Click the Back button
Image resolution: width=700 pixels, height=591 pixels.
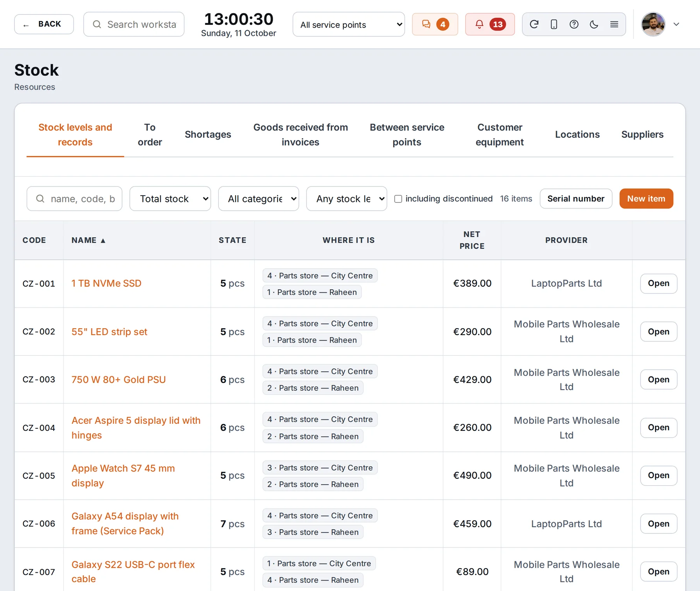(x=44, y=24)
